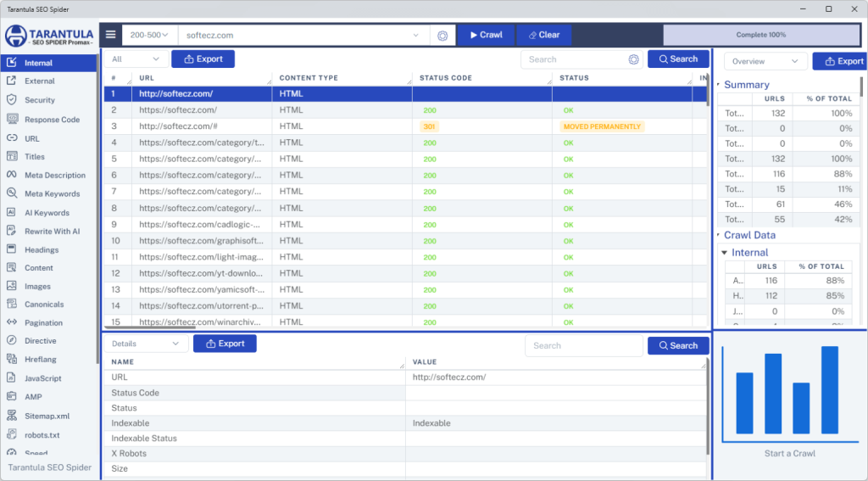The width and height of the screenshot is (868, 481).
Task: Click the Sitemap.xml icon
Action: [x=12, y=416]
